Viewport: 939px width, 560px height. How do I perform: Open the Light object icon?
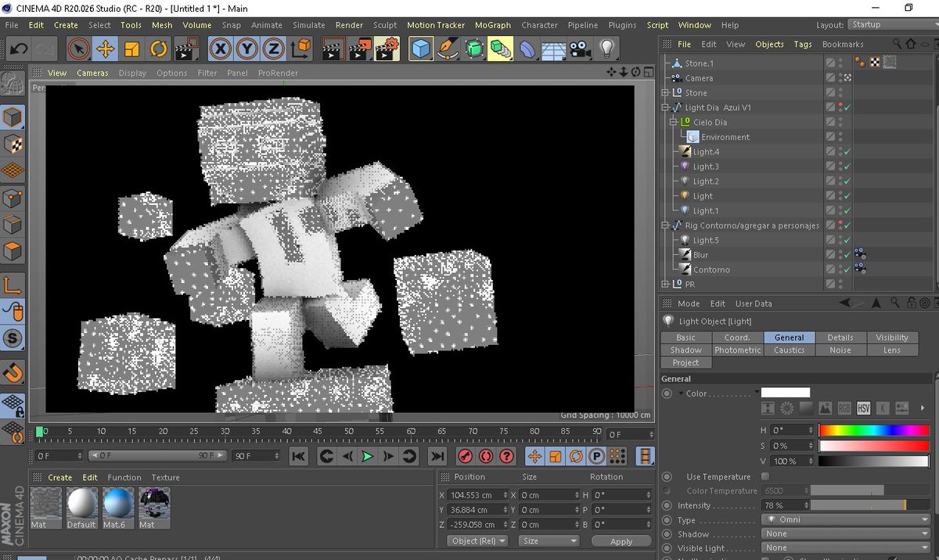coord(606,49)
